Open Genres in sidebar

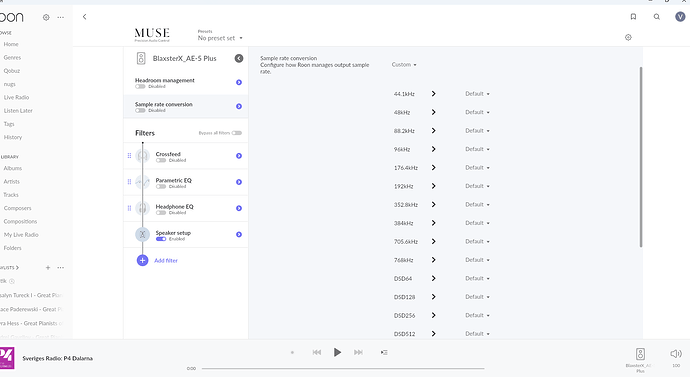(12, 58)
